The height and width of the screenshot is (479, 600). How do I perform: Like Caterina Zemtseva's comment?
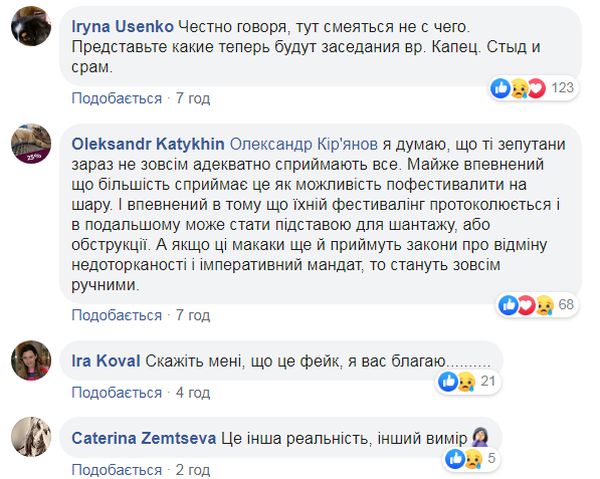click(x=116, y=470)
